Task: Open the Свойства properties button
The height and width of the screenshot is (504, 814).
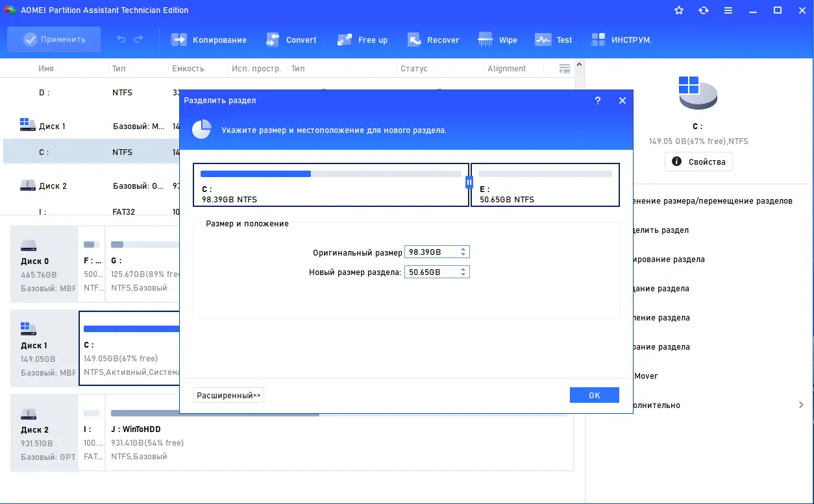Action: coord(698,162)
